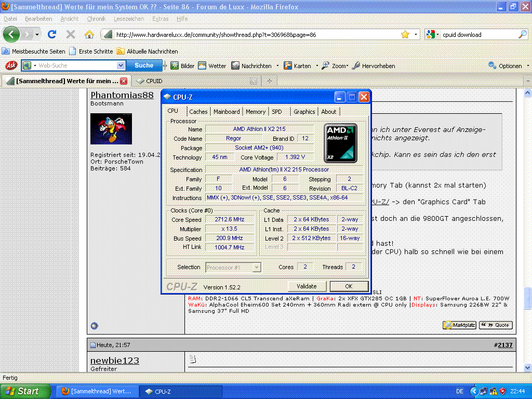Click the cpuid download search field
The image size is (532, 399).
coord(478,35)
